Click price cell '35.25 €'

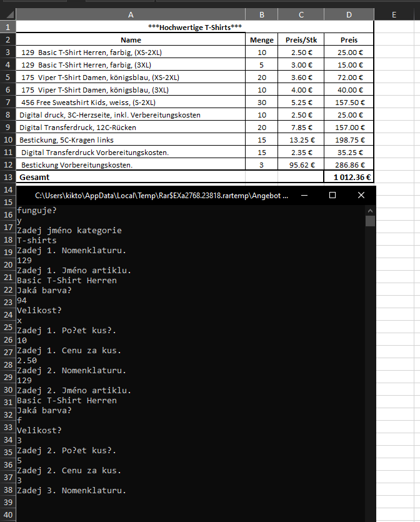point(349,152)
